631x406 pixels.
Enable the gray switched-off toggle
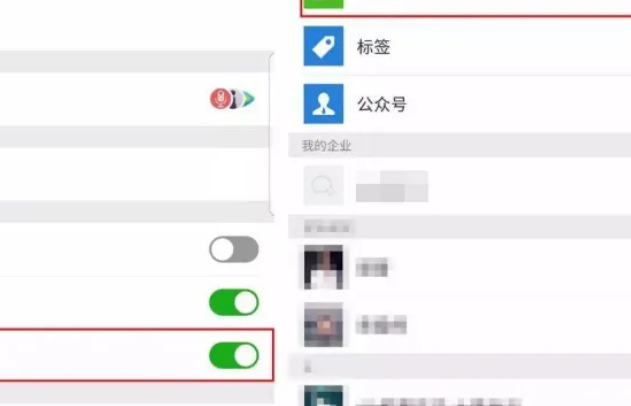coord(234,249)
